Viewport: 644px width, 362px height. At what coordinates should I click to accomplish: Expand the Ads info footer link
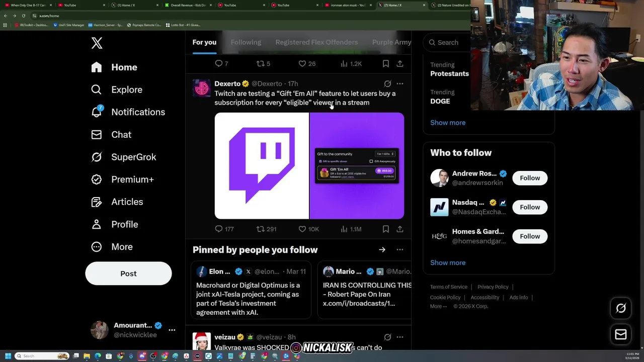click(518, 298)
